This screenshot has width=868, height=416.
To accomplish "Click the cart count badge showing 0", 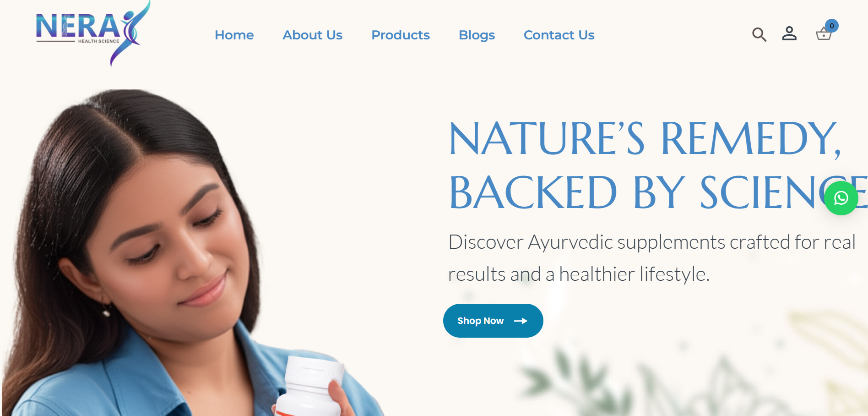I will 832,26.
